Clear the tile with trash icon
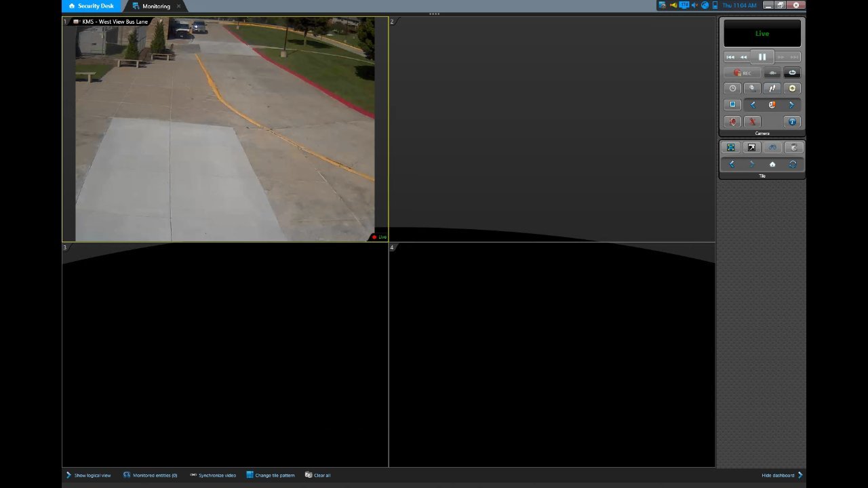 (793, 148)
